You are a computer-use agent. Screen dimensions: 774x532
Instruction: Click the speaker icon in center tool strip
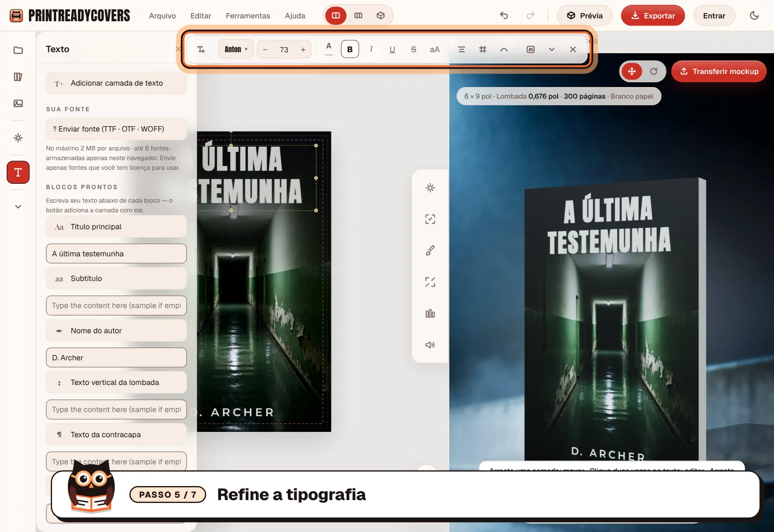[430, 345]
